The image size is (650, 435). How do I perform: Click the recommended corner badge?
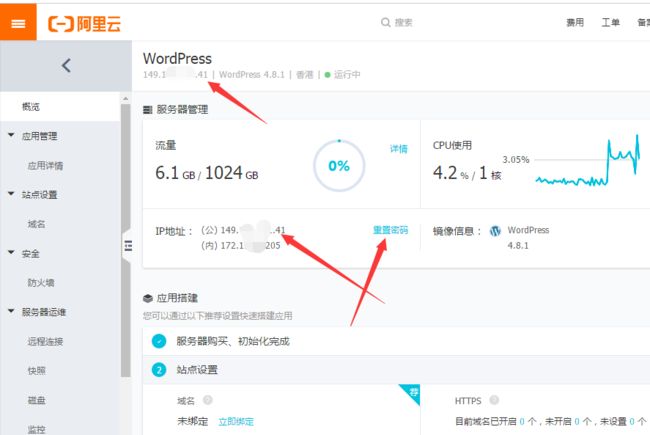click(412, 392)
